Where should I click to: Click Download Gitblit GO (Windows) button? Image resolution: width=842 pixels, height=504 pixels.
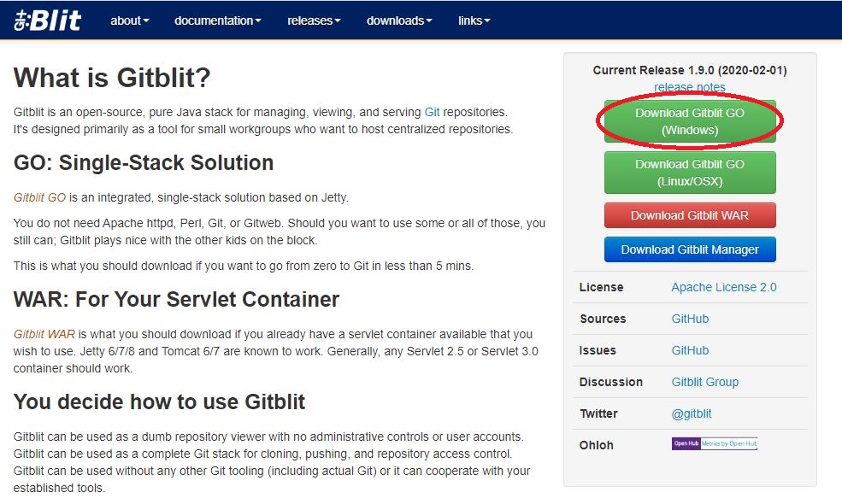pyautogui.click(x=689, y=122)
